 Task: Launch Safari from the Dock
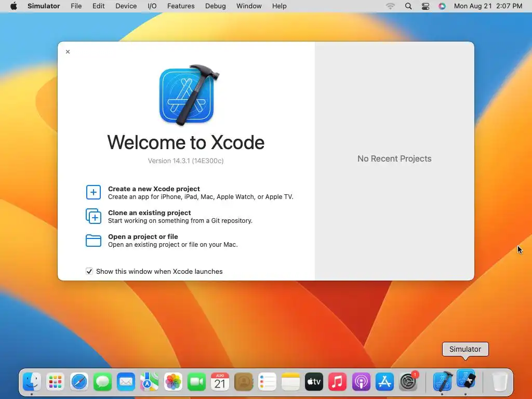click(79, 382)
